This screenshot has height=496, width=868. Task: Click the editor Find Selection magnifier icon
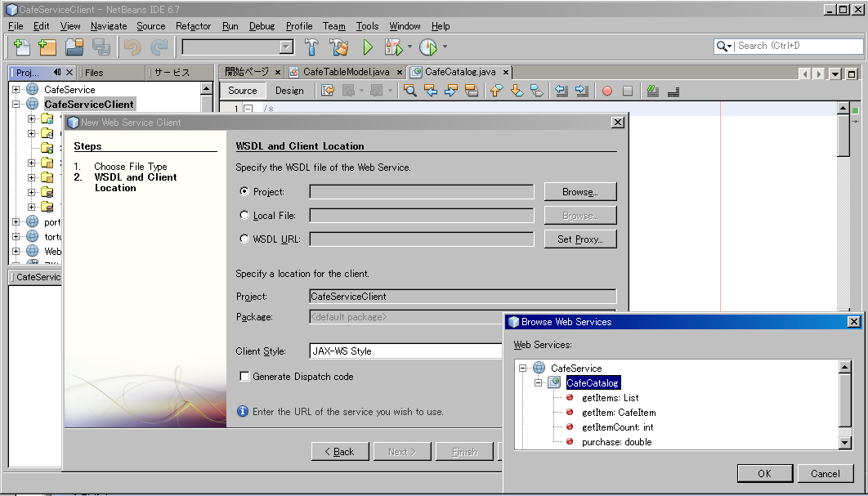tap(409, 90)
